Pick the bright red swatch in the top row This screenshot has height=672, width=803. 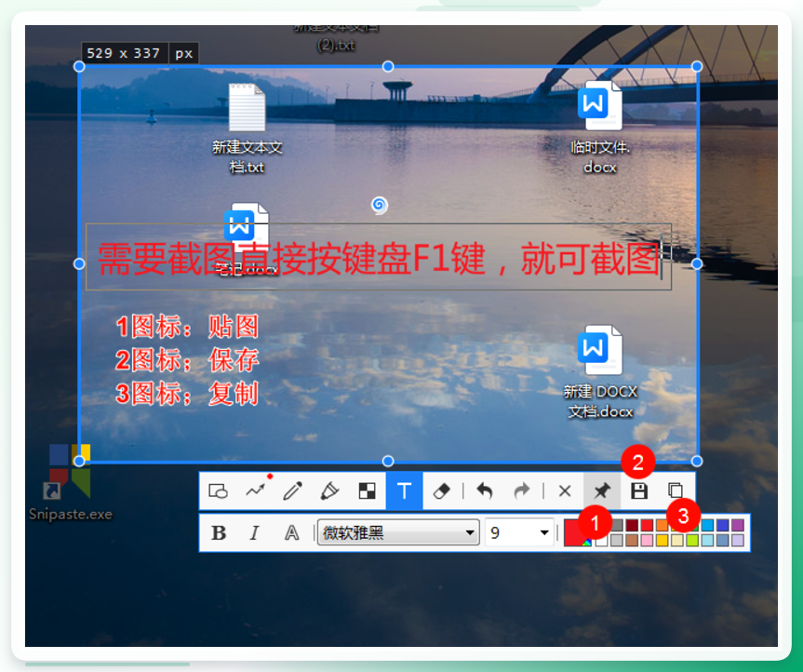[x=647, y=525]
